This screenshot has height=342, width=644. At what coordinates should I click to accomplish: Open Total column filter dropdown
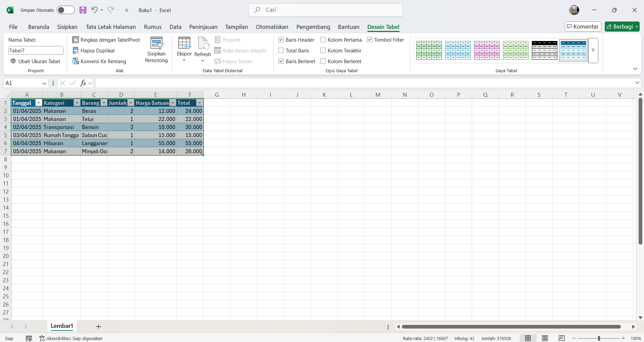pos(199,103)
